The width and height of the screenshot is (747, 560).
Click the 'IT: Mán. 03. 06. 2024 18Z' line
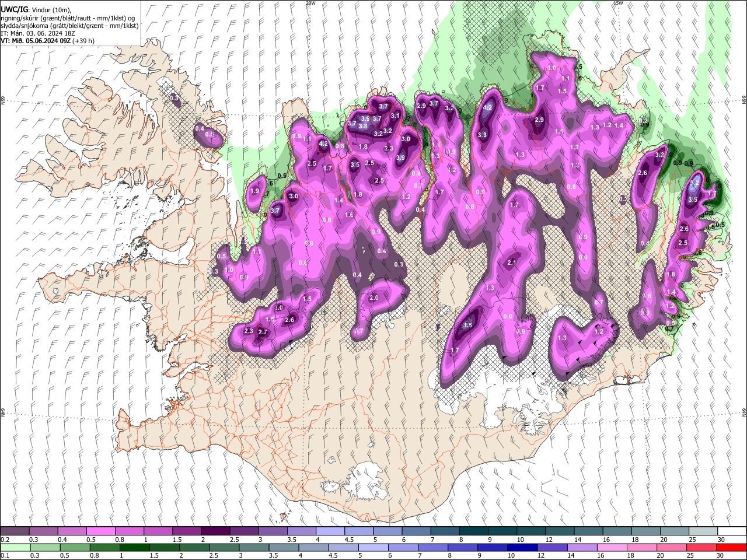point(38,33)
